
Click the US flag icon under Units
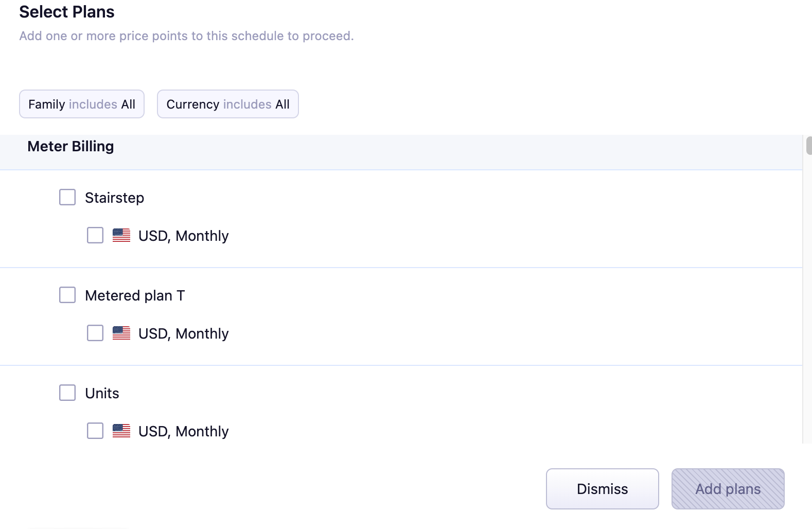[121, 431]
